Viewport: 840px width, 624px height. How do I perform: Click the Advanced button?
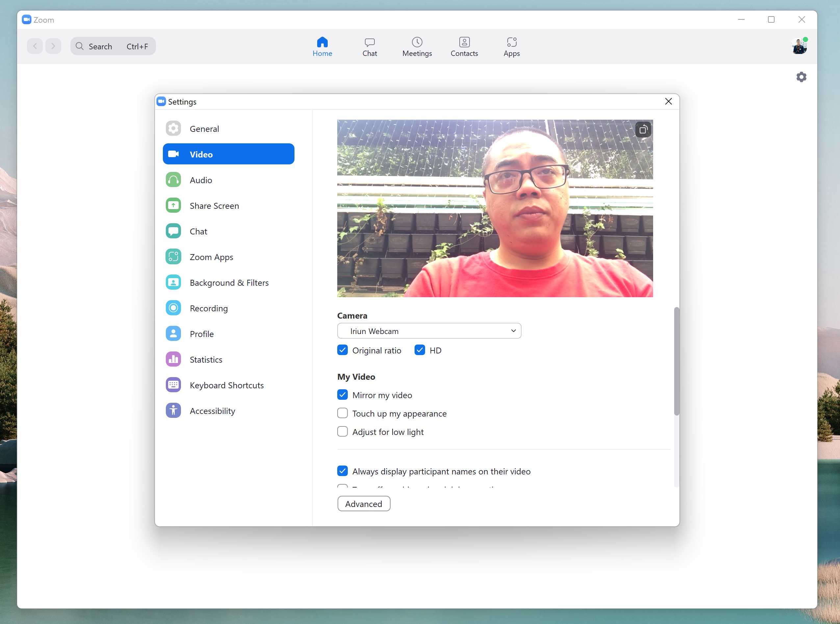click(364, 504)
